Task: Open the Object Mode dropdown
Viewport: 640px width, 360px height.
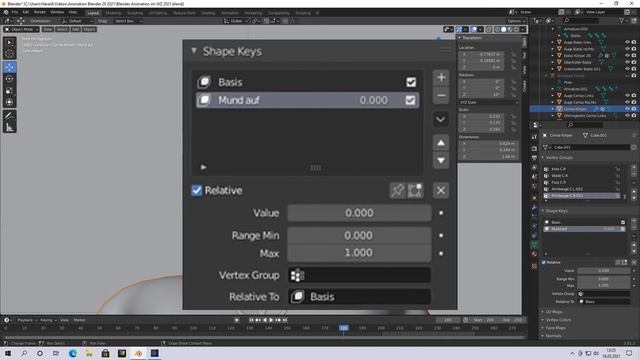Action: tap(22, 29)
